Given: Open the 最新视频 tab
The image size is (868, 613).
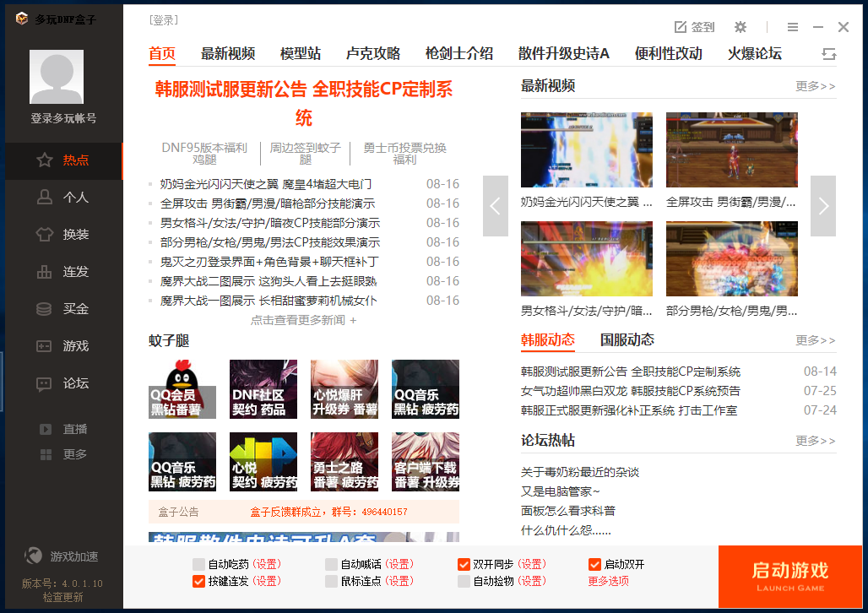Looking at the screenshot, I should (228, 54).
